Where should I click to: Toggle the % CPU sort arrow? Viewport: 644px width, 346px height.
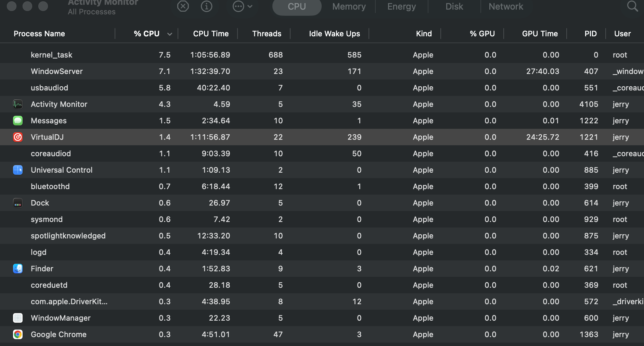[169, 34]
